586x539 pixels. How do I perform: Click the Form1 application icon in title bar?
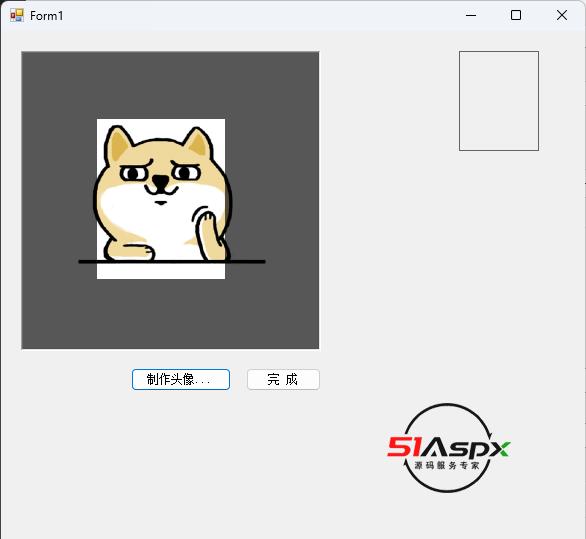click(17, 15)
